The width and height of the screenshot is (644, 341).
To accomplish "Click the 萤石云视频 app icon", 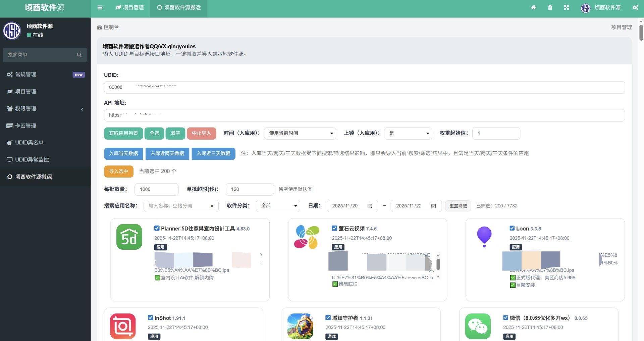I will [307, 237].
